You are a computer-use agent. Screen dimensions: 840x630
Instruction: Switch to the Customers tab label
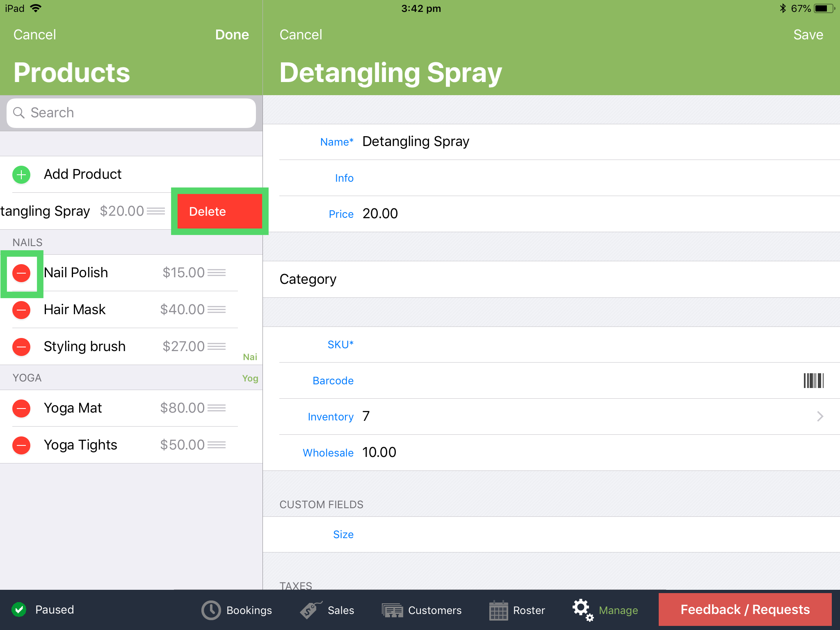435,610
